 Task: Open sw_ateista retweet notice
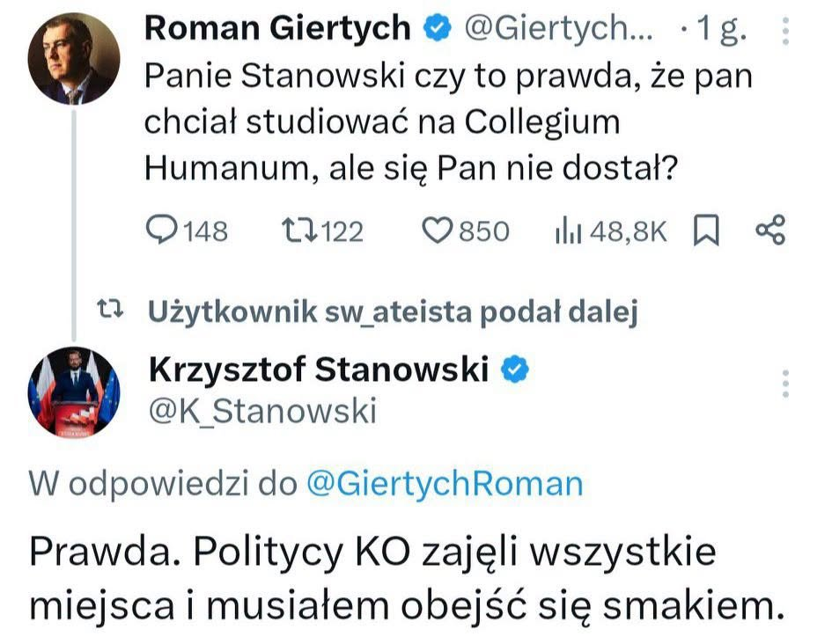coord(393,311)
